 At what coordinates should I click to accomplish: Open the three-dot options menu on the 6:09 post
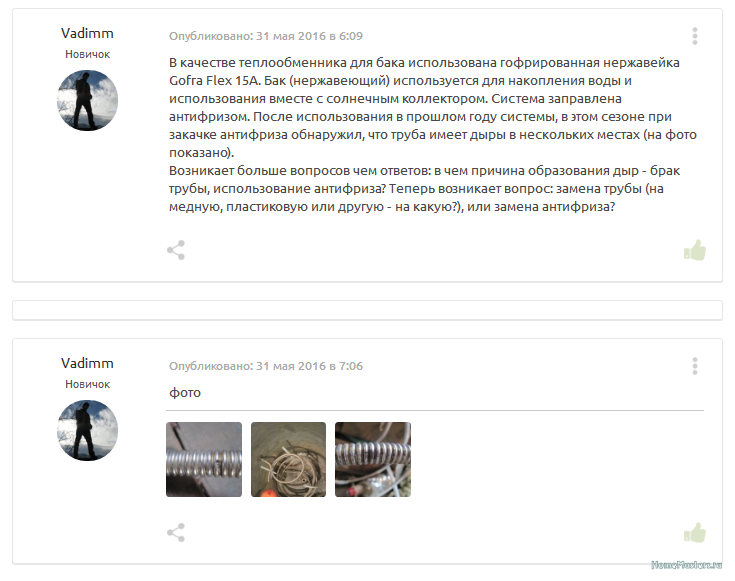click(x=695, y=36)
